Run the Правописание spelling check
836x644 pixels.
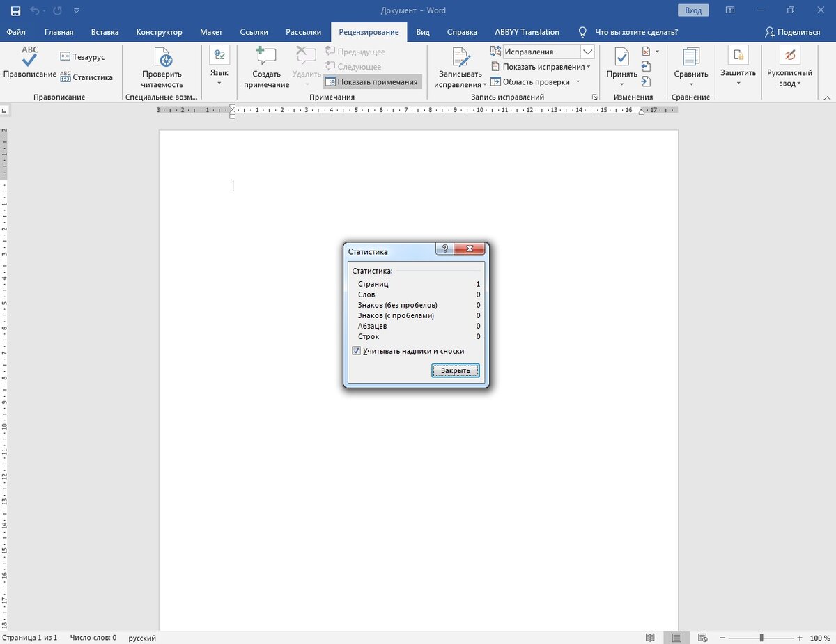pyautogui.click(x=30, y=63)
